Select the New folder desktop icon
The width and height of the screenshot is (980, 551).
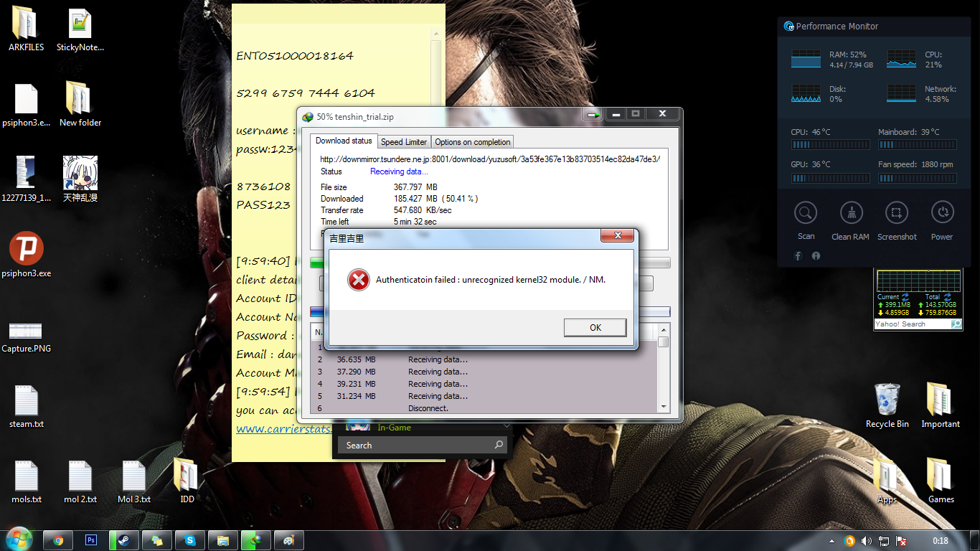[80, 105]
